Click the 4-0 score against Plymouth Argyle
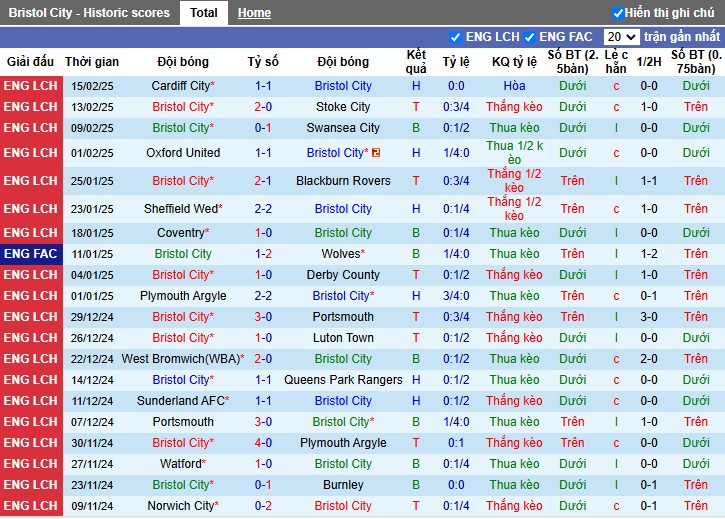Viewport: 725px width, 519px height. (263, 443)
